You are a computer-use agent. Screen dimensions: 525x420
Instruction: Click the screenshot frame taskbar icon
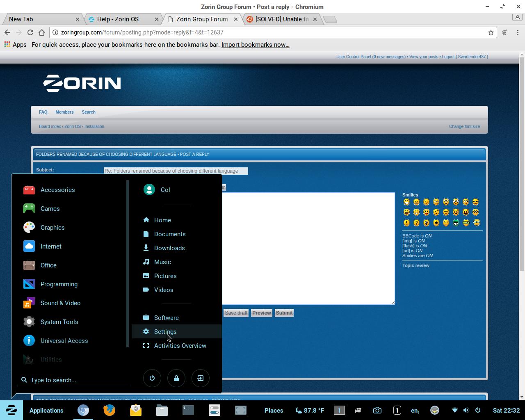(241, 410)
